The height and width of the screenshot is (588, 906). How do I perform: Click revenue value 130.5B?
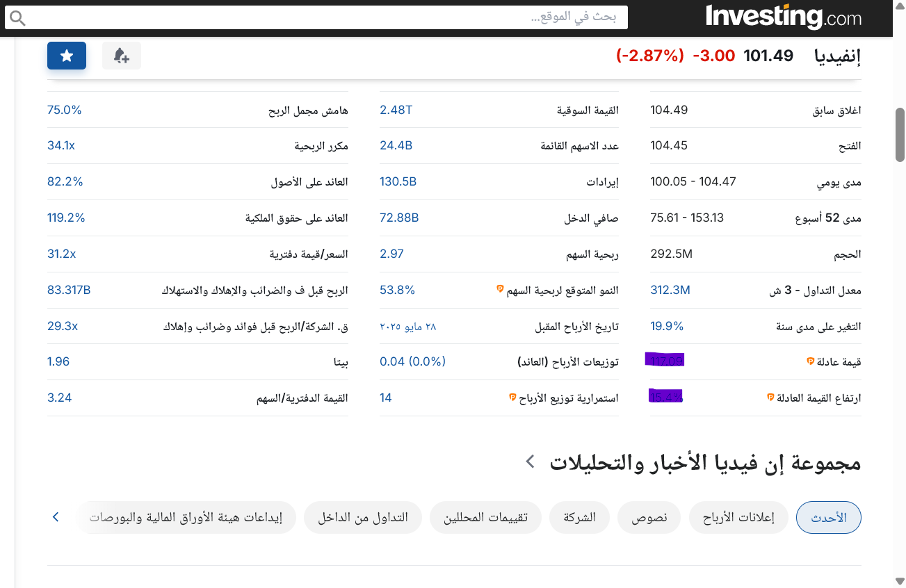pos(398,182)
